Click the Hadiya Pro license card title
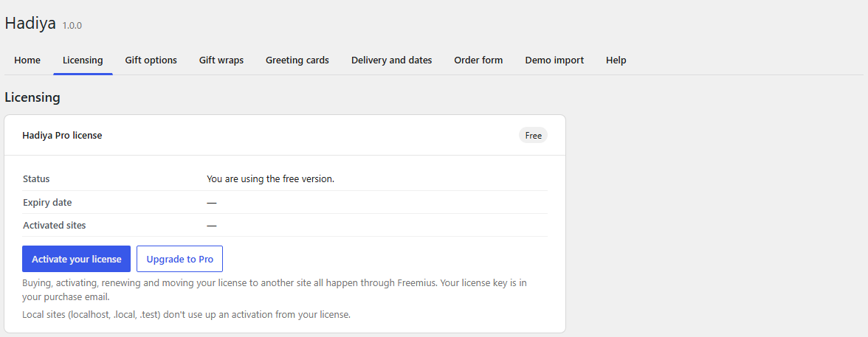Image resolution: width=868 pixels, height=337 pixels. tap(62, 135)
